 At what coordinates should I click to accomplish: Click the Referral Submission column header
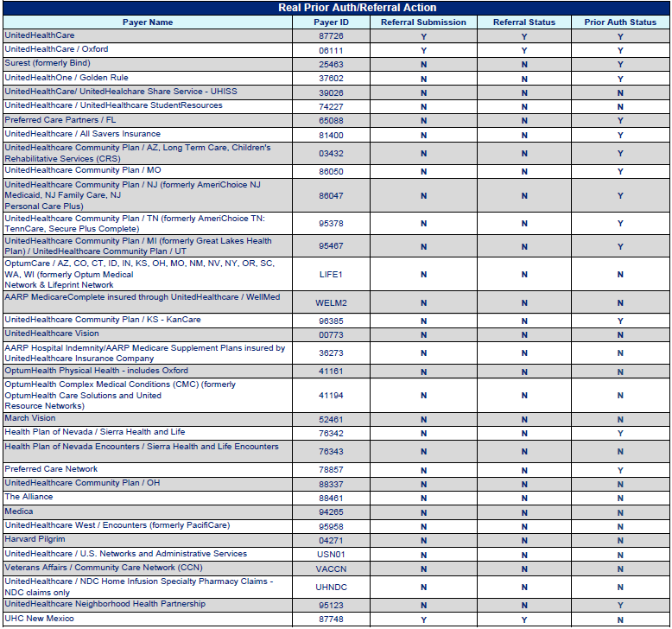coord(423,22)
